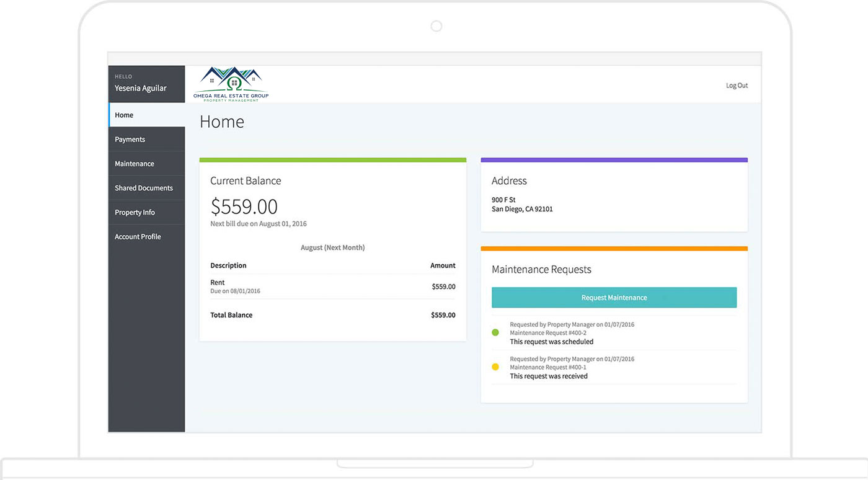Image resolution: width=868 pixels, height=480 pixels.
Task: Click the Total Balance label
Action: pyautogui.click(x=231, y=315)
